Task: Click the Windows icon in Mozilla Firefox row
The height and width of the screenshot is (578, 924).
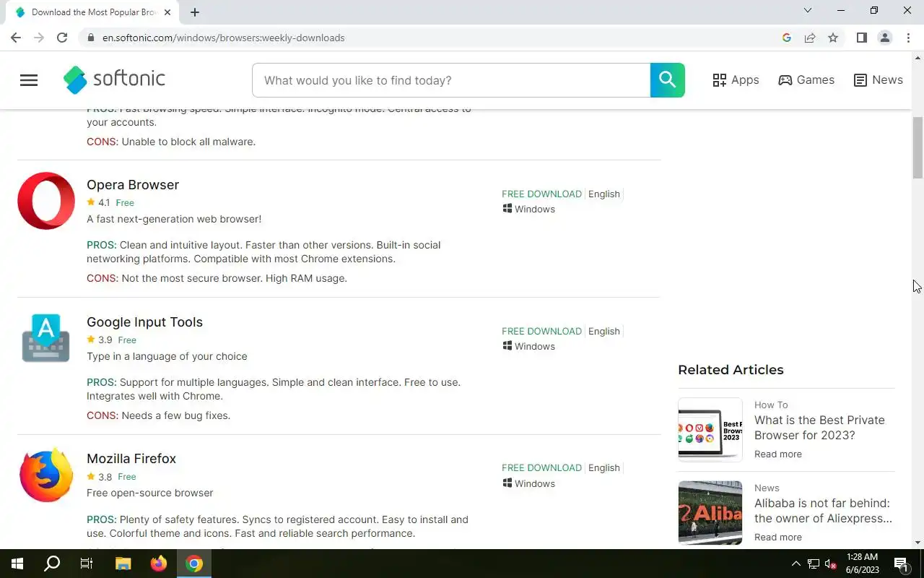Action: (x=507, y=483)
